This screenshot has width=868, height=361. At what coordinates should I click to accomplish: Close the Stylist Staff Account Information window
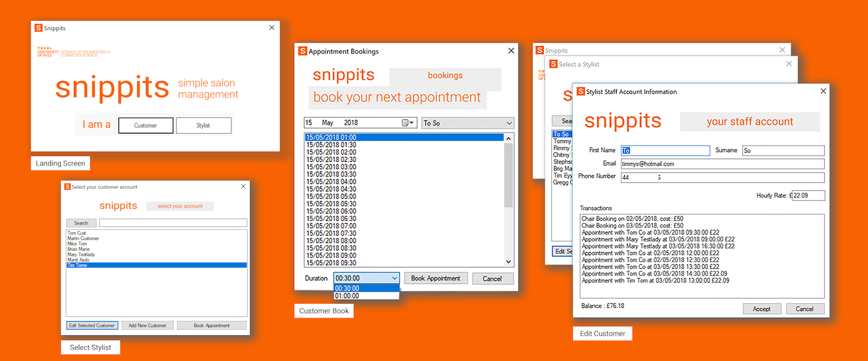coord(823,91)
